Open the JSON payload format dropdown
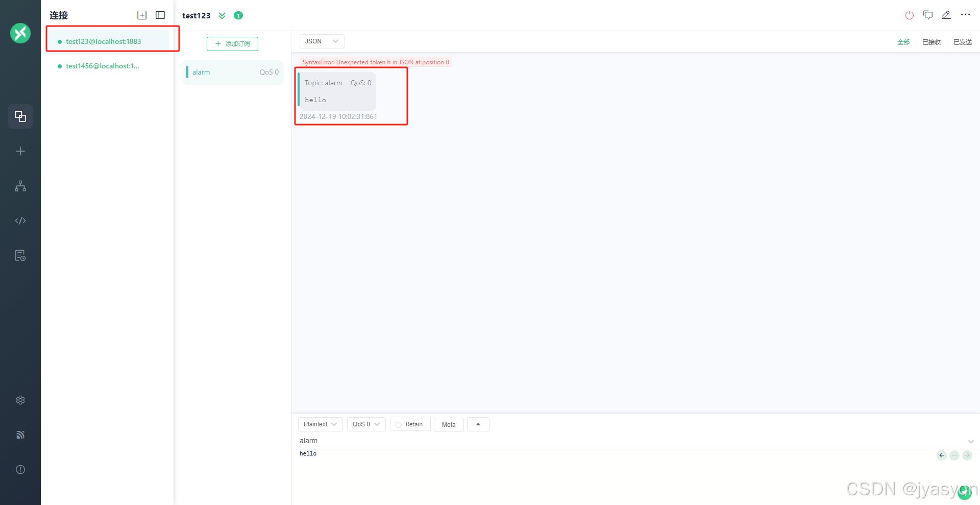The image size is (980, 505). tap(321, 41)
